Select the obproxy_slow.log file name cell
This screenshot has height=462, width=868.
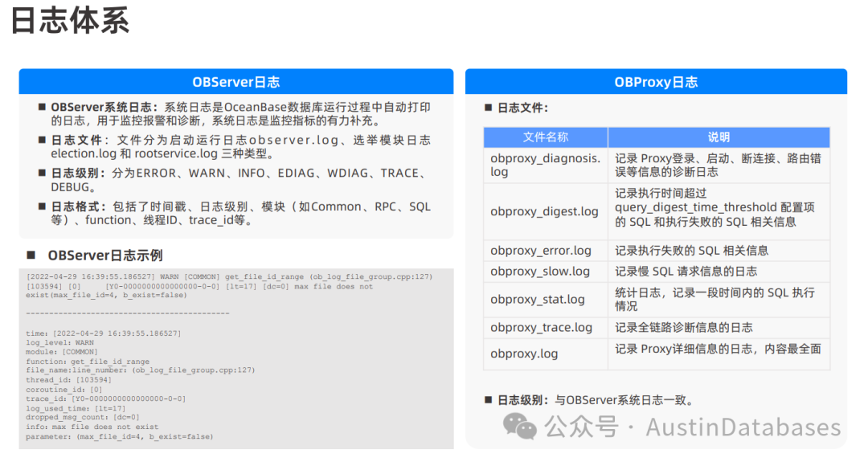pos(545,272)
